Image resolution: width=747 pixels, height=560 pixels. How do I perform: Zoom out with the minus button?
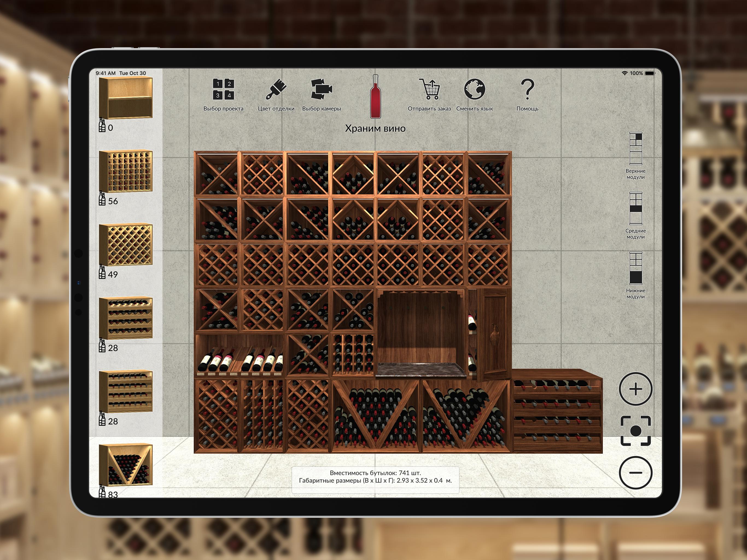click(x=635, y=472)
